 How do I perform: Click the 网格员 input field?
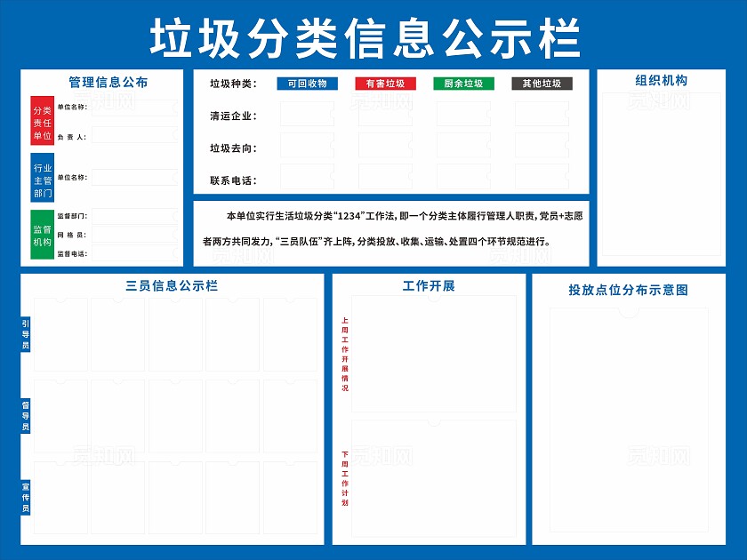pos(133,235)
